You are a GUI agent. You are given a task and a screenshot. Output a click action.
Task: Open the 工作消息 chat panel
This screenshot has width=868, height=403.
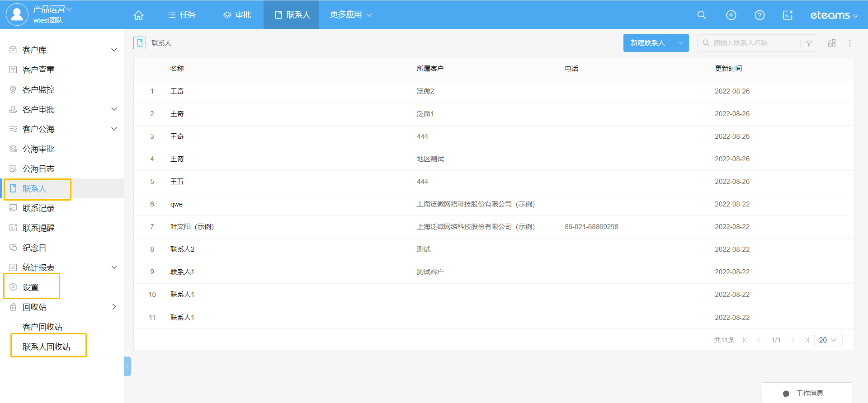(x=807, y=393)
